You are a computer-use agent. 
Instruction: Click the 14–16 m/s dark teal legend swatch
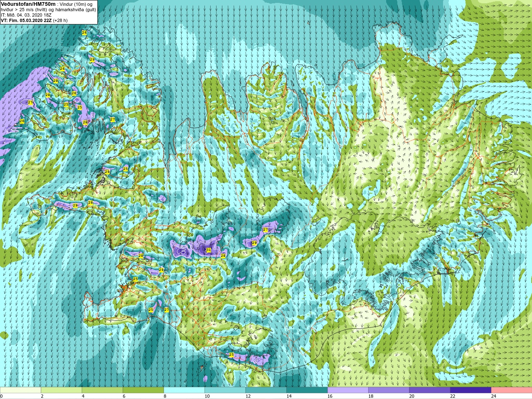click(307, 390)
